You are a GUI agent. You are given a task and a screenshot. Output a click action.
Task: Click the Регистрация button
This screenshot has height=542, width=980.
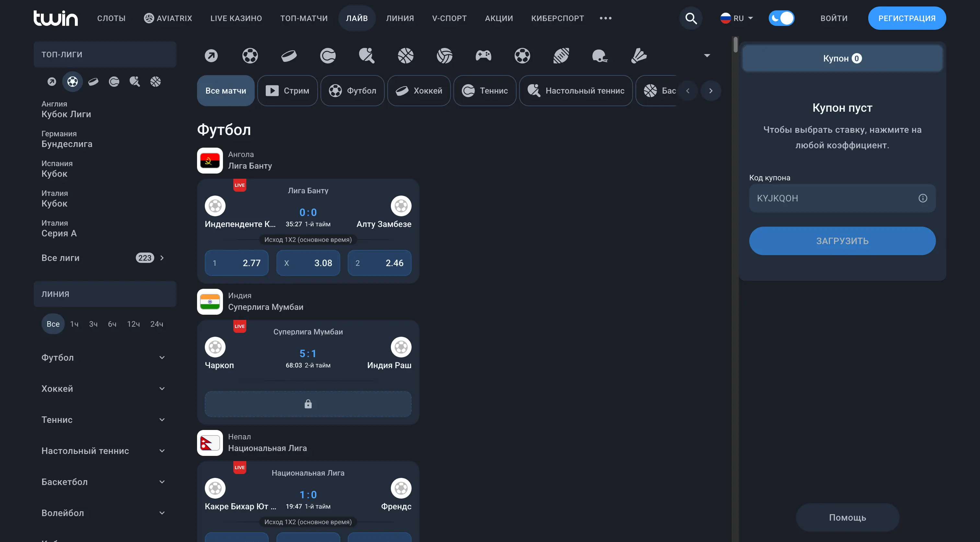(906, 18)
